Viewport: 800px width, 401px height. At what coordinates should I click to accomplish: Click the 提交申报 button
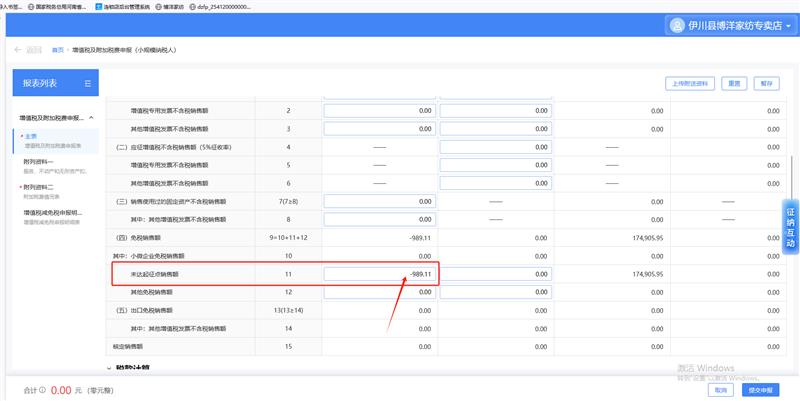(x=761, y=390)
